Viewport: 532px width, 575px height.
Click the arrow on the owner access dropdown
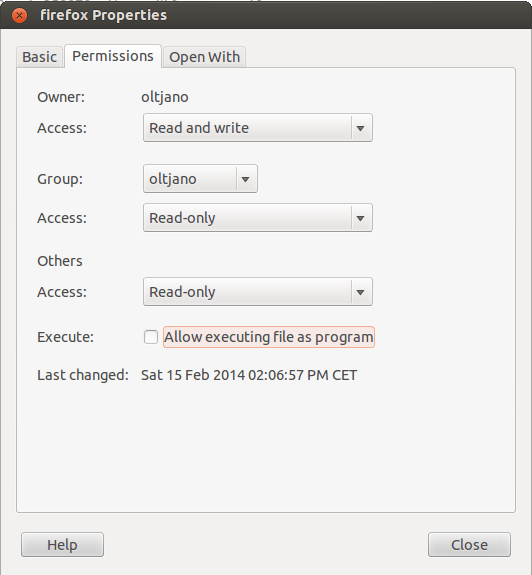click(x=361, y=128)
